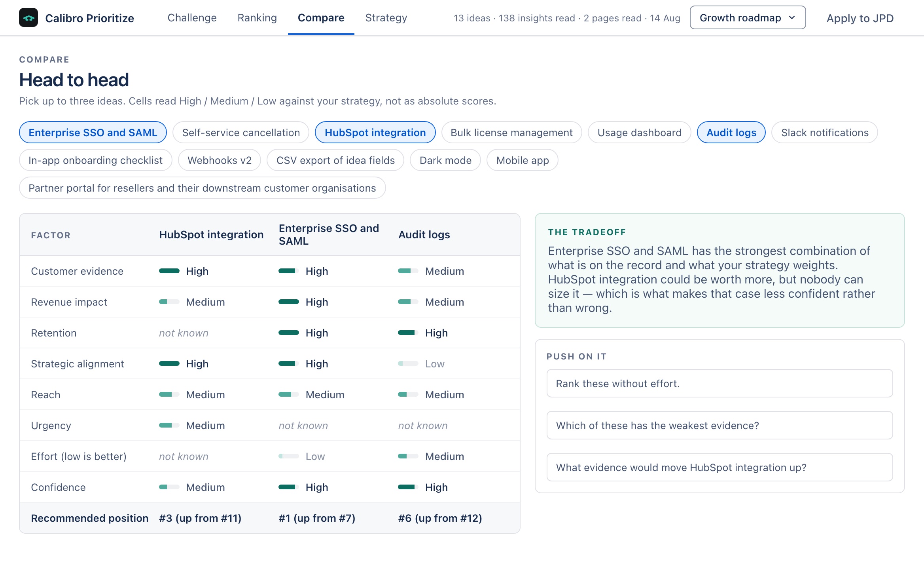Click the Urgency factor label
Viewport: 924px width, 578px height.
[x=51, y=426]
